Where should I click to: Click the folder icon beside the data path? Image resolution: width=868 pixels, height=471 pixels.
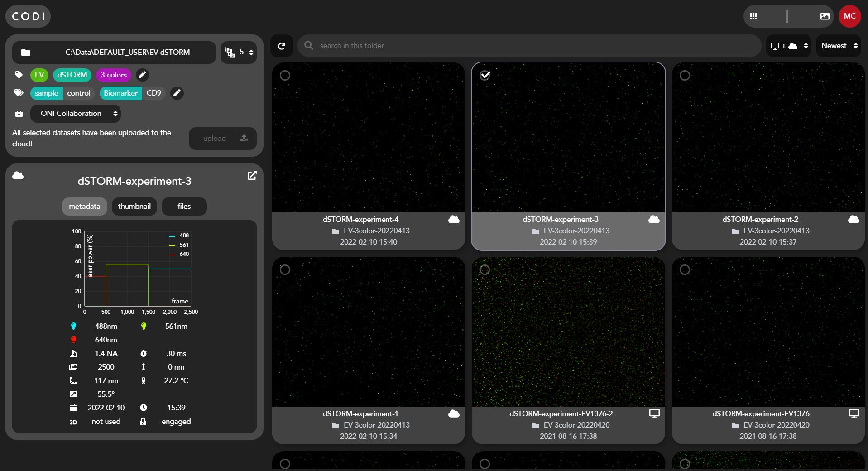tap(26, 53)
